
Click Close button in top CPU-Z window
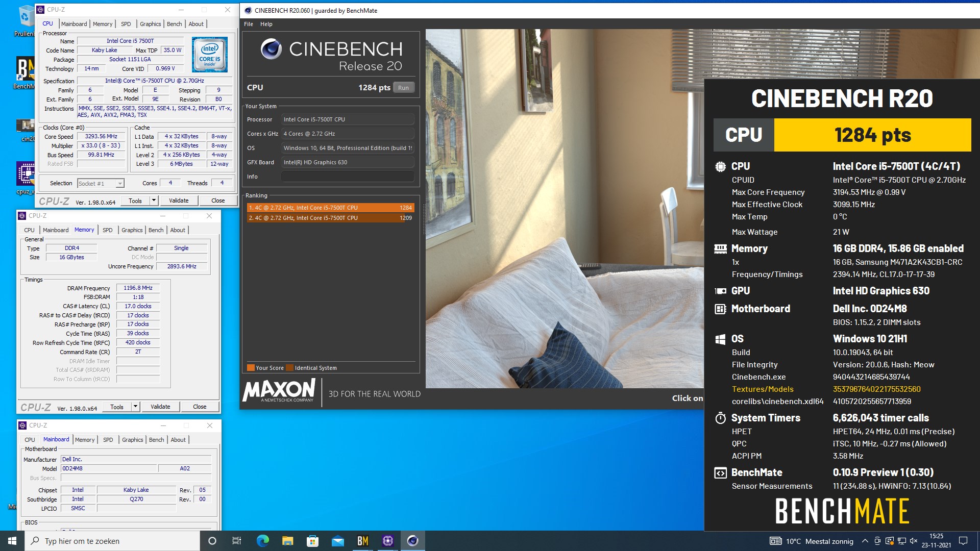tap(218, 201)
